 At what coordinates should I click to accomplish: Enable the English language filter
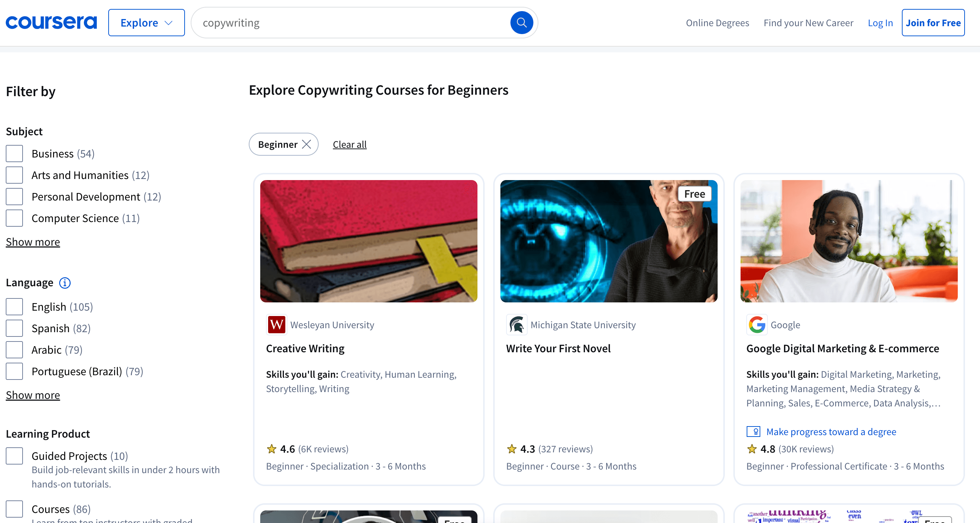click(14, 307)
